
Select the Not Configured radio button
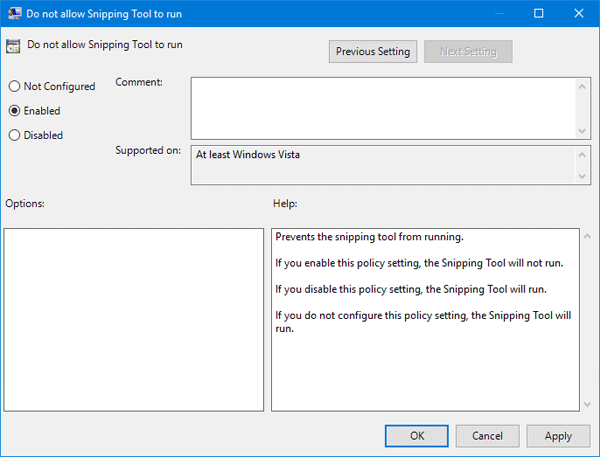[14, 87]
